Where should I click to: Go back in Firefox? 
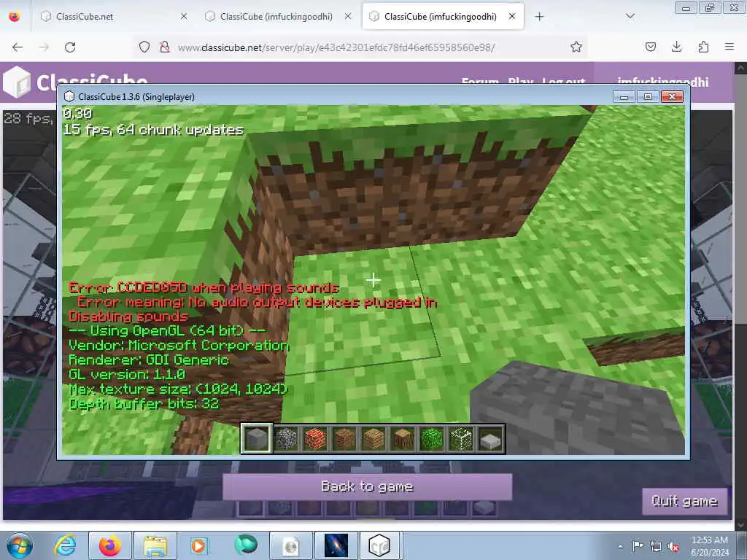pos(18,47)
